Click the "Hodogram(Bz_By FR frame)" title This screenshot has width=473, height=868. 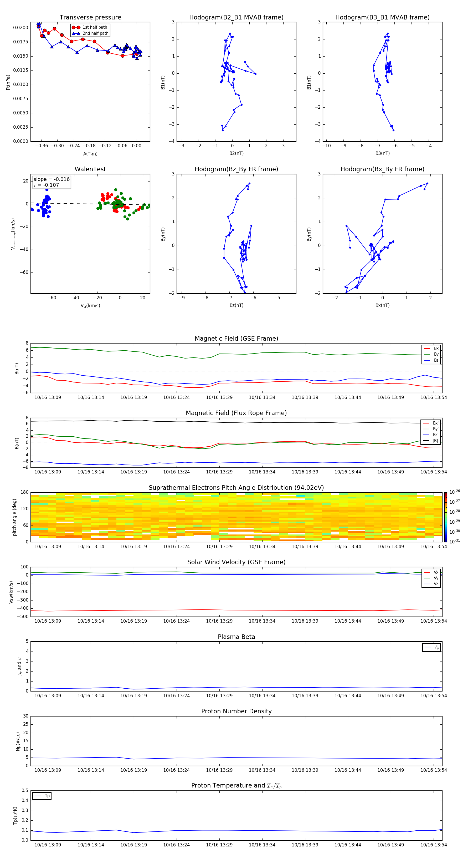pyautogui.click(x=236, y=169)
